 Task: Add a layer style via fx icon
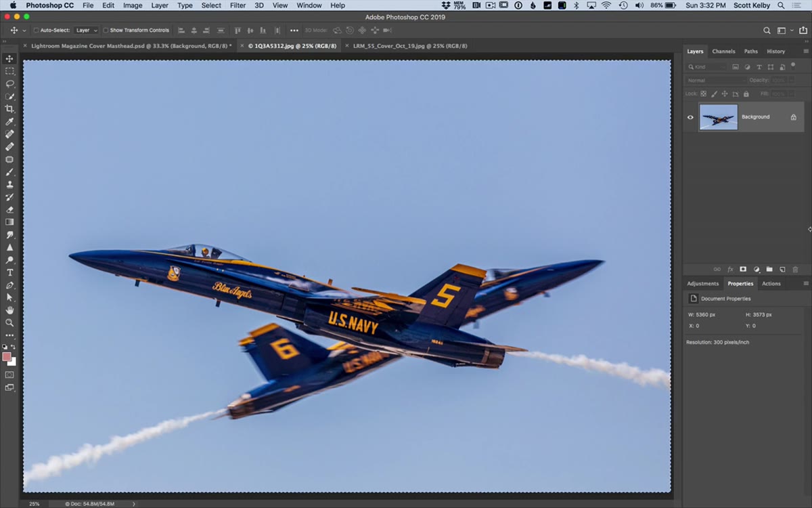pyautogui.click(x=730, y=270)
